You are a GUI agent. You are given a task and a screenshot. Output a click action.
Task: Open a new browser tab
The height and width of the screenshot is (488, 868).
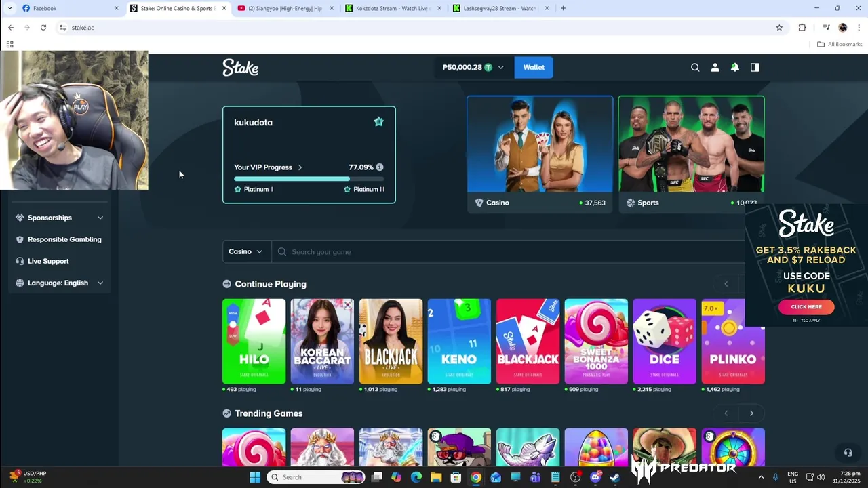[563, 8]
